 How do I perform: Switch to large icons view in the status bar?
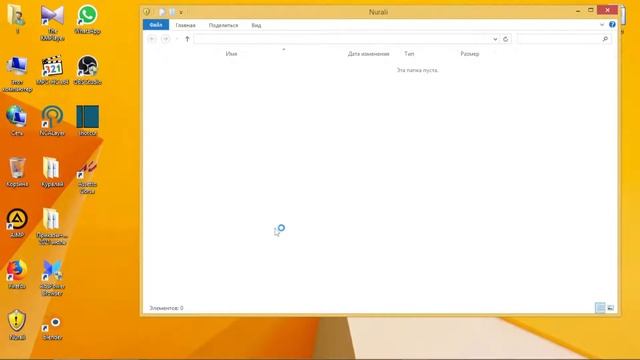[x=610, y=308]
